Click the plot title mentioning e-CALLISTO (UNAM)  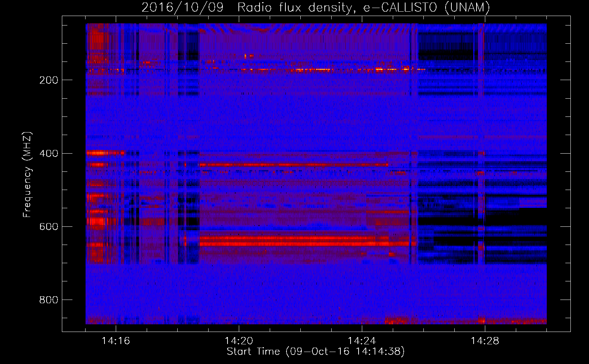pos(316,7)
